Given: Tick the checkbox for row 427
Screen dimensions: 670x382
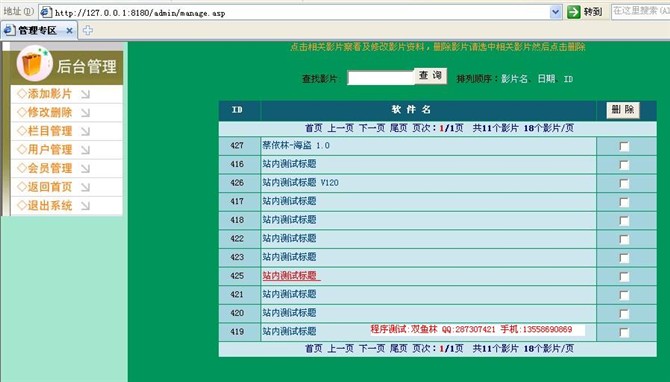Looking at the screenshot, I should pyautogui.click(x=624, y=147).
